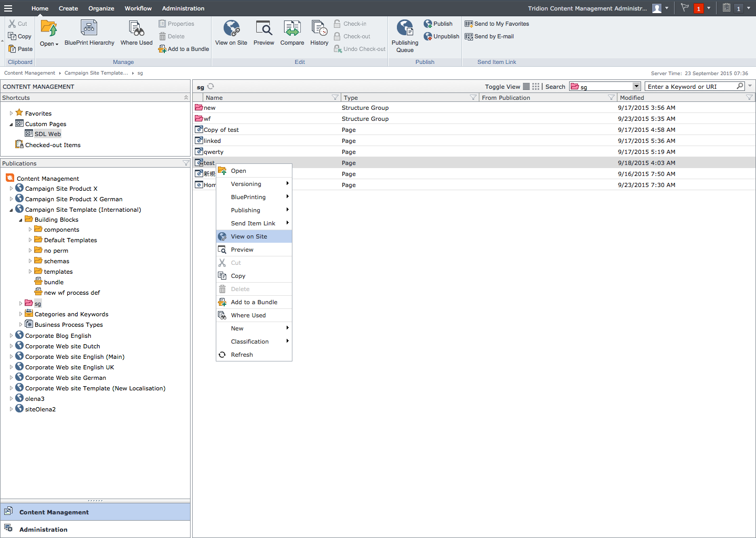Image resolution: width=756 pixels, height=538 pixels.
Task: Select View on Site in context menu
Action: pyautogui.click(x=249, y=236)
